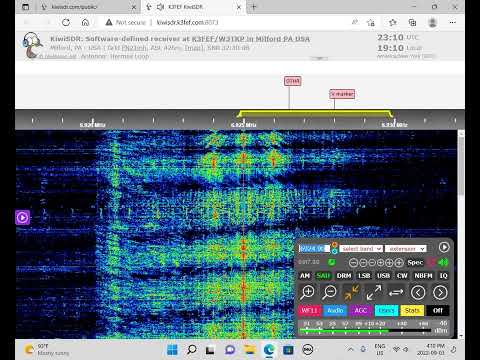
Task: Click the last circled plus passband icon
Action: (399, 263)
